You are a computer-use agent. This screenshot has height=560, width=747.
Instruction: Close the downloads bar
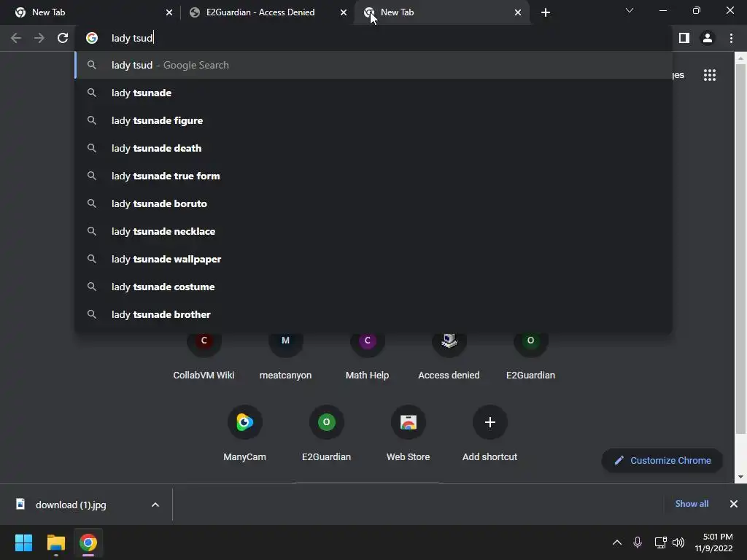[734, 504]
